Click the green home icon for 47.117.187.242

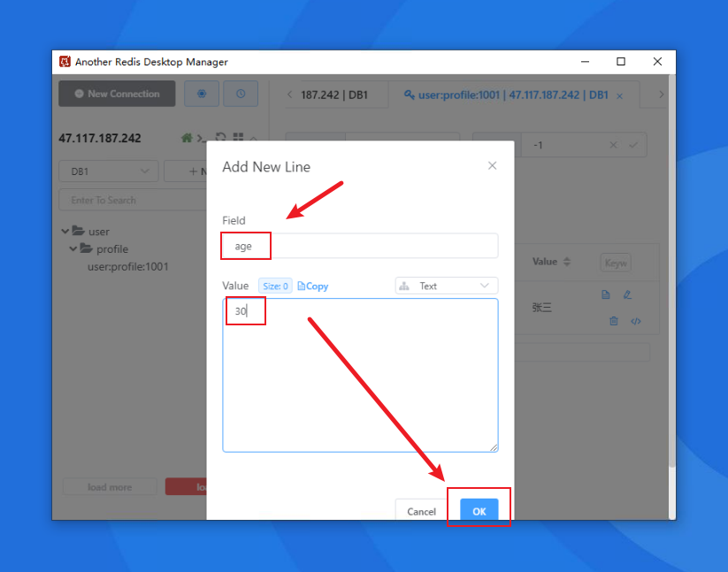coord(187,138)
